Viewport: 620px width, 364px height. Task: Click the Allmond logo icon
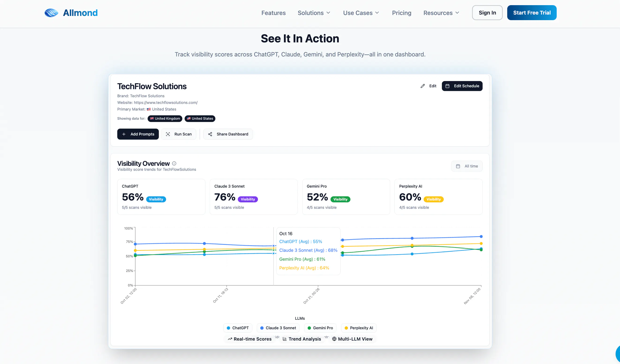point(51,13)
